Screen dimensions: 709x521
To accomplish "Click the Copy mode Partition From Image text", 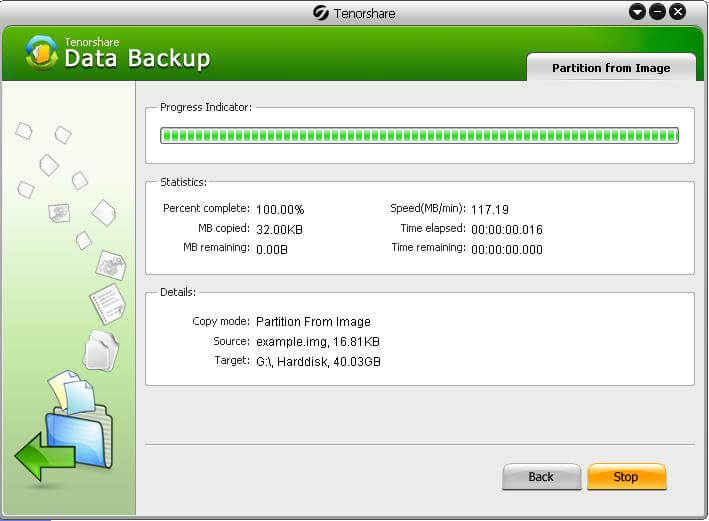I will point(313,322).
